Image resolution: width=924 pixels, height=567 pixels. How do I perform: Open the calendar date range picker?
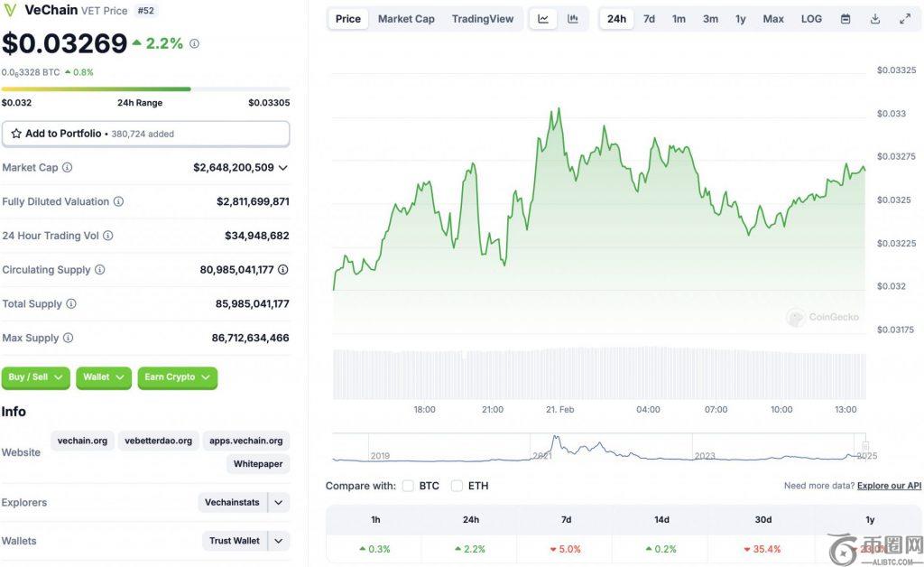[x=845, y=19]
